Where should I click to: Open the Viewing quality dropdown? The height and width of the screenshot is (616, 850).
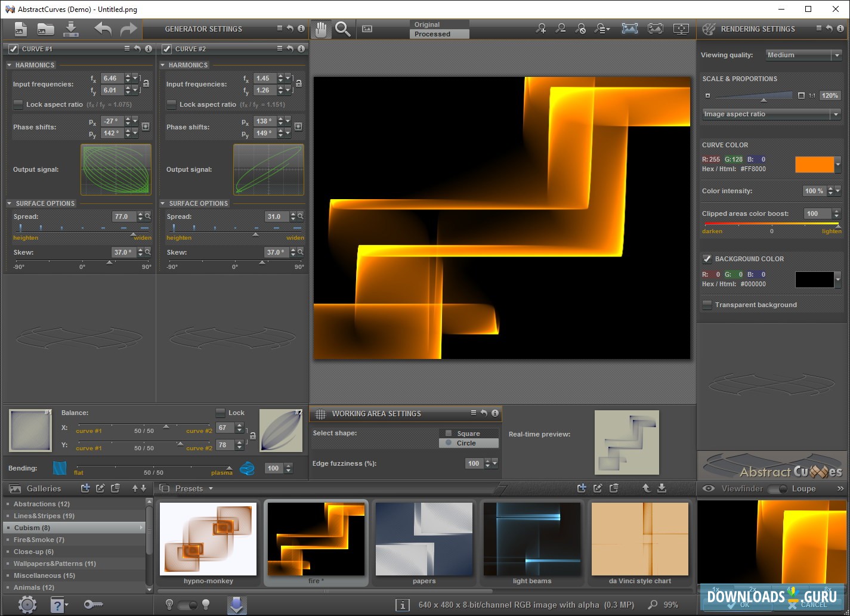803,55
